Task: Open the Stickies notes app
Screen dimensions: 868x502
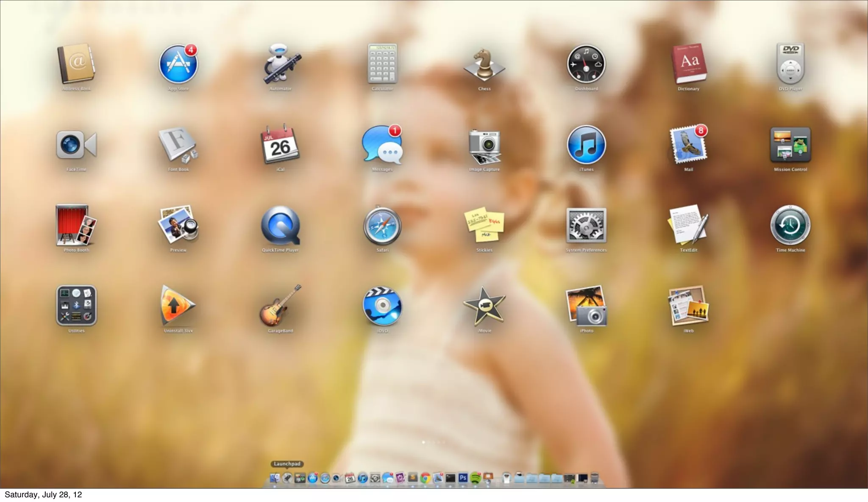Action: (x=484, y=226)
